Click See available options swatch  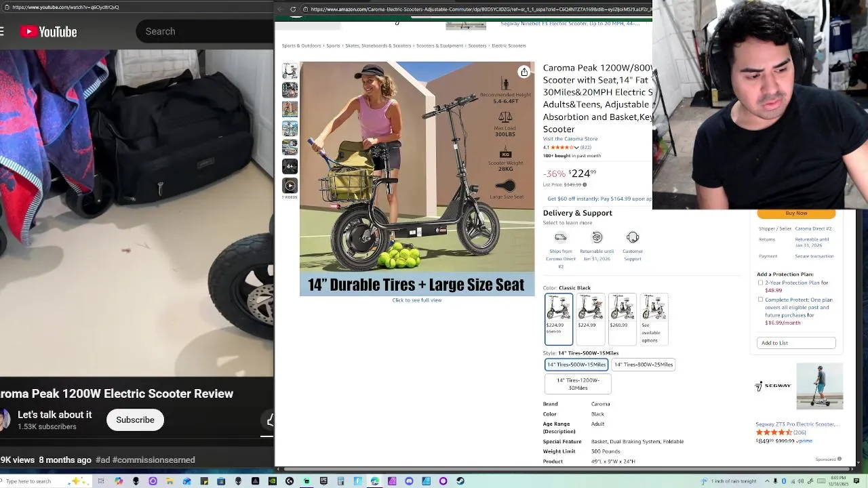654,319
